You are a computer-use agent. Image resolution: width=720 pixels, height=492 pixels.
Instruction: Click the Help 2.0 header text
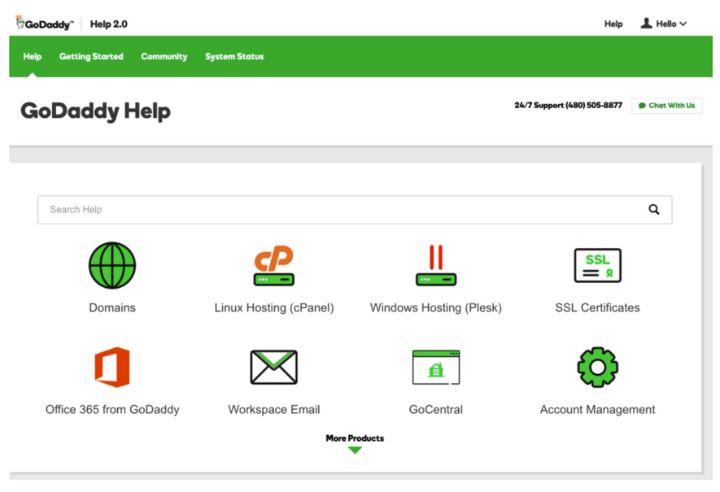point(109,24)
